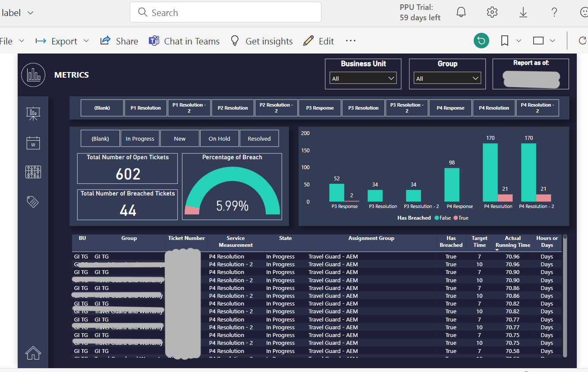Click the table vertical scrollbar
Image resolution: width=588 pixels, height=372 pixels.
565,295
